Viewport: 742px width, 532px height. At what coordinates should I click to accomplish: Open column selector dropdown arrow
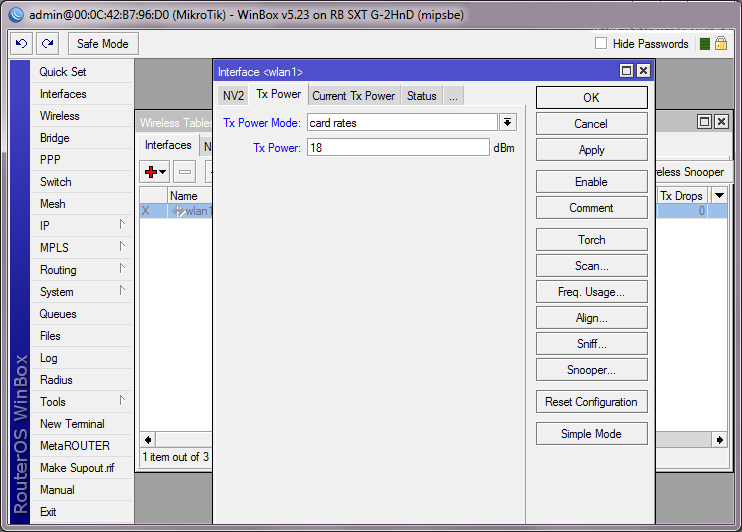[719, 195]
